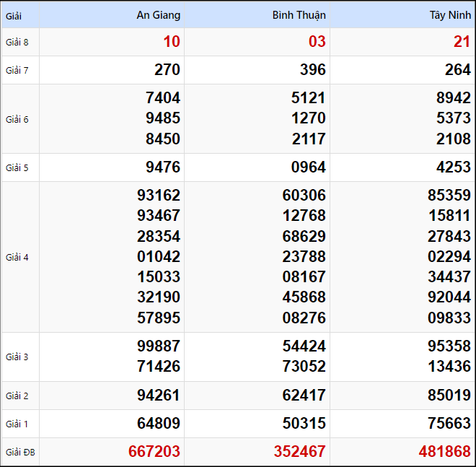
Task: Select first prize number 64809
Action: click(x=159, y=424)
